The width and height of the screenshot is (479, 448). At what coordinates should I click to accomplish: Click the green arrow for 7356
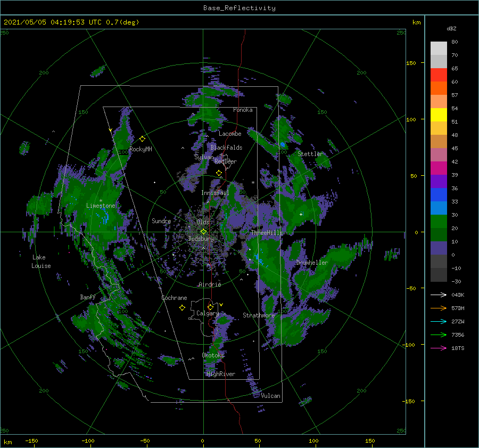coord(439,335)
